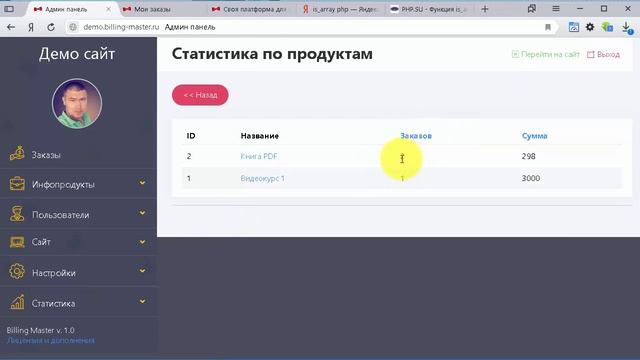Click the << Назад button
This screenshot has width=640, height=360.
click(200, 95)
